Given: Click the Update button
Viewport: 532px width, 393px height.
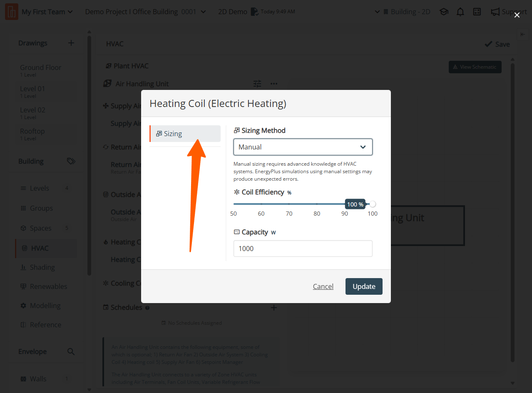Looking at the screenshot, I should pyautogui.click(x=364, y=286).
